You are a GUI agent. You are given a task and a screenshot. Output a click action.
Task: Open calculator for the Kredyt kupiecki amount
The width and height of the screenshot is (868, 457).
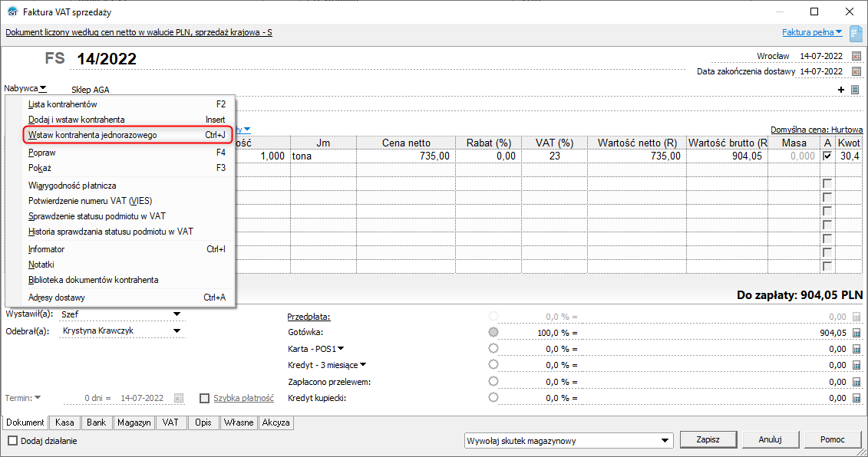tap(856, 398)
